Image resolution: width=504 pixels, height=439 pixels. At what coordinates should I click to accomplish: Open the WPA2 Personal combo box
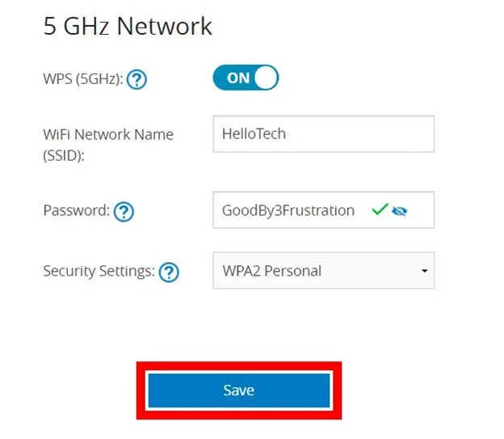tap(323, 271)
